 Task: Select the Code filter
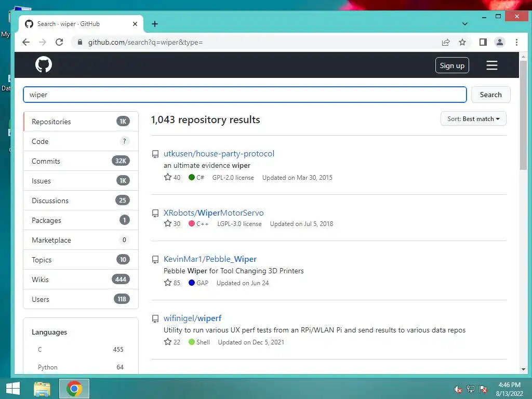pyautogui.click(x=81, y=141)
